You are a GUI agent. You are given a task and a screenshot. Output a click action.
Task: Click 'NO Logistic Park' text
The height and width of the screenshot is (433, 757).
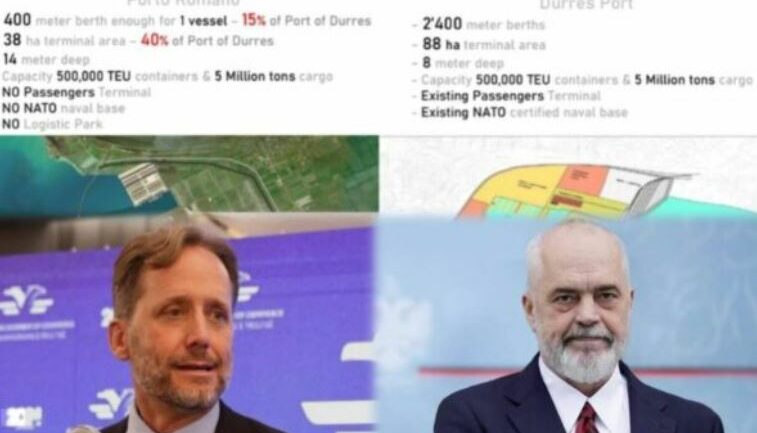click(52, 124)
